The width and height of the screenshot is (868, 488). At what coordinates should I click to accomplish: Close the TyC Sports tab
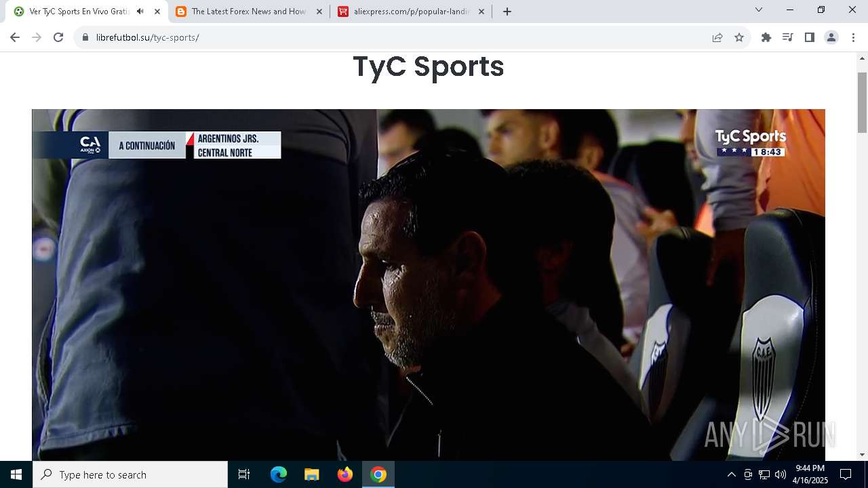coord(157,12)
